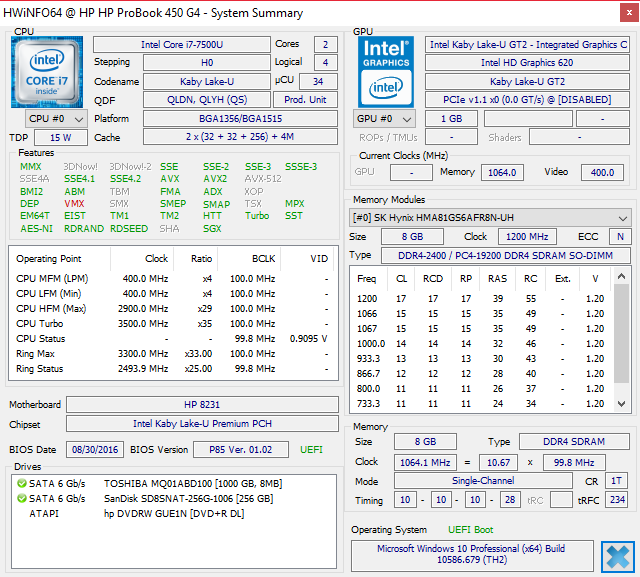The image size is (640, 577).
Task: Click the BIOS Date 08/30/2016 field
Action: pyautogui.click(x=95, y=450)
